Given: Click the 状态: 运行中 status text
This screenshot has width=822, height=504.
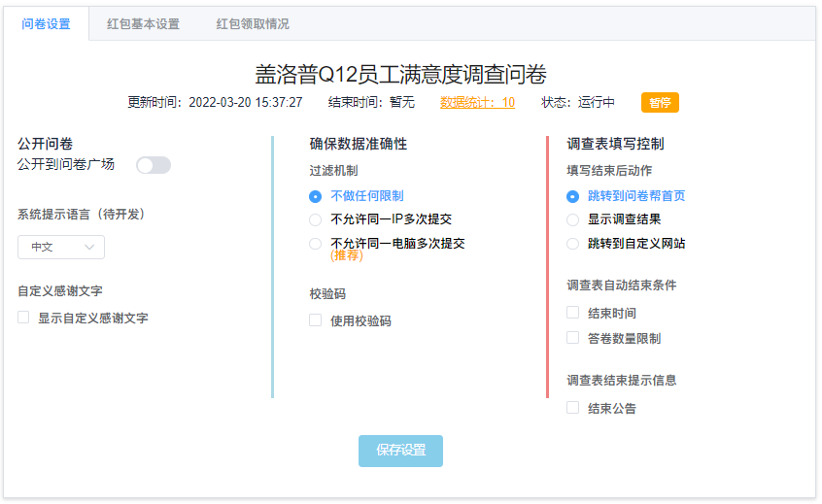Looking at the screenshot, I should 578,102.
